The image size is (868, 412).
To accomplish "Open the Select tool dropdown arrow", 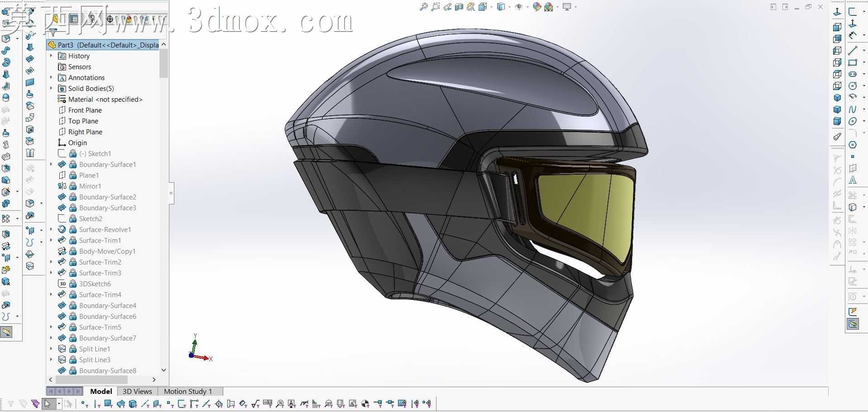I will (x=59, y=403).
